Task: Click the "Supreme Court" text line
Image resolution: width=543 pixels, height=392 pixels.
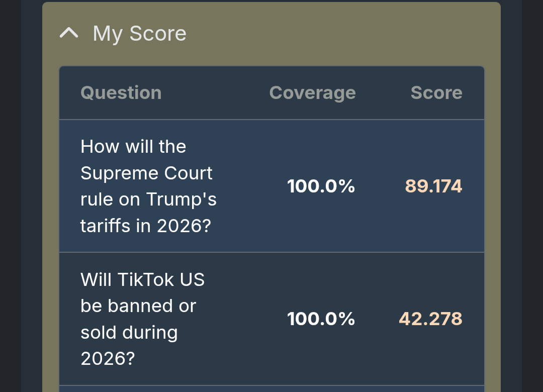Action: pyautogui.click(x=146, y=173)
